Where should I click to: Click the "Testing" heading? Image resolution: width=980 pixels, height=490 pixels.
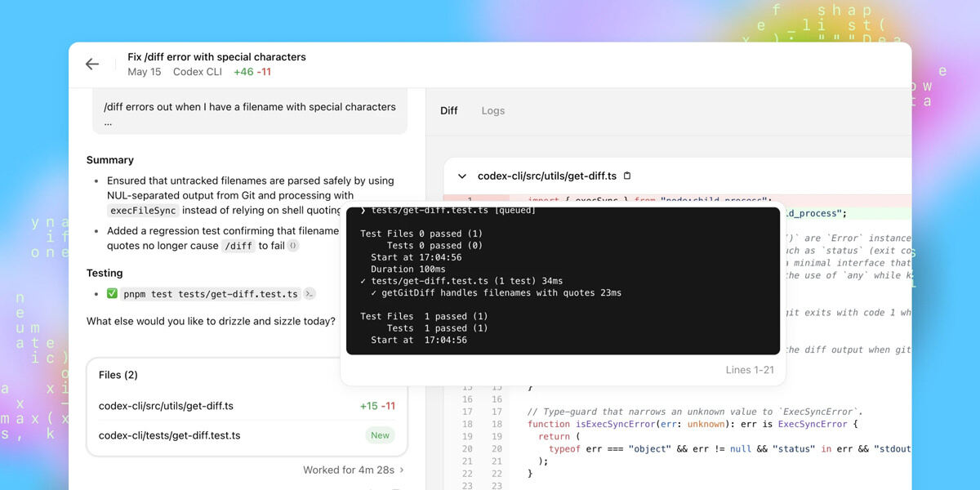pos(105,273)
